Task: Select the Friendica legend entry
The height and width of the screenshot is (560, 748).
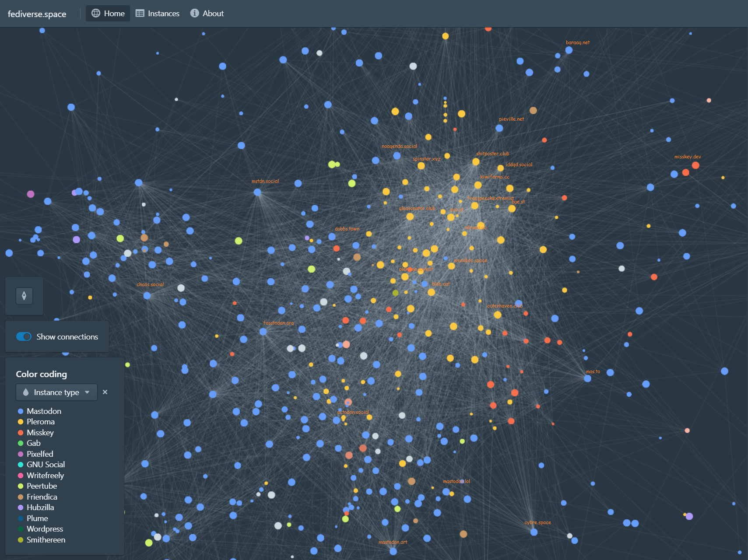Action: (37, 497)
